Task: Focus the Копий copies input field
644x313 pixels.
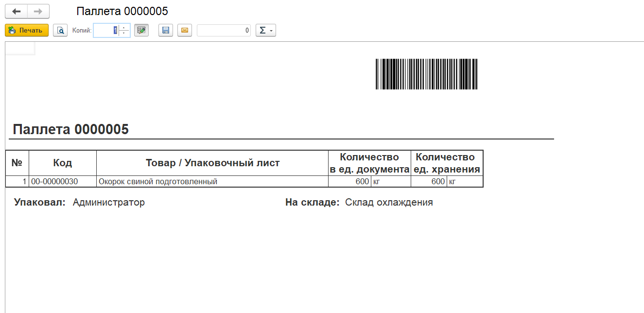Action: pos(106,31)
